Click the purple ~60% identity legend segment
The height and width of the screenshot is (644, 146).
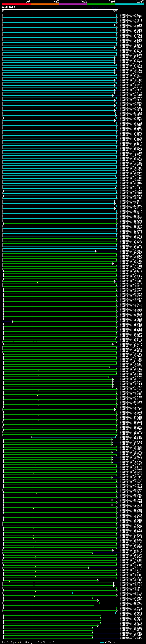tap(73, 4)
